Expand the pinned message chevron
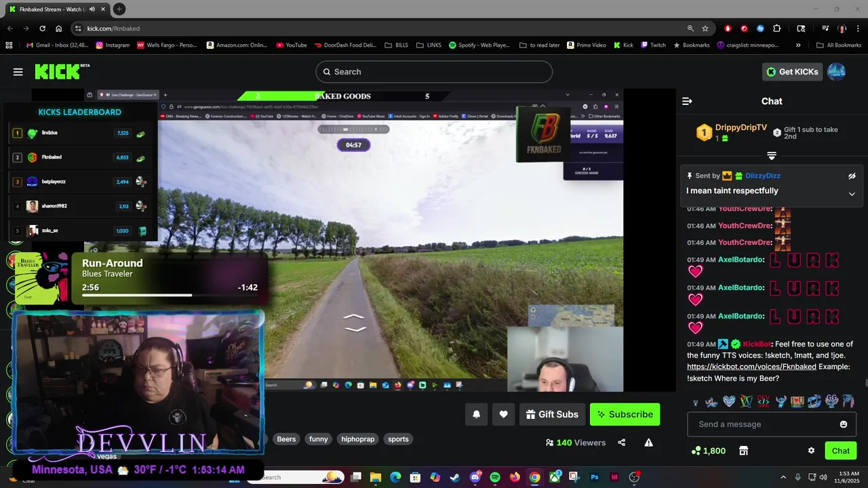 [852, 194]
